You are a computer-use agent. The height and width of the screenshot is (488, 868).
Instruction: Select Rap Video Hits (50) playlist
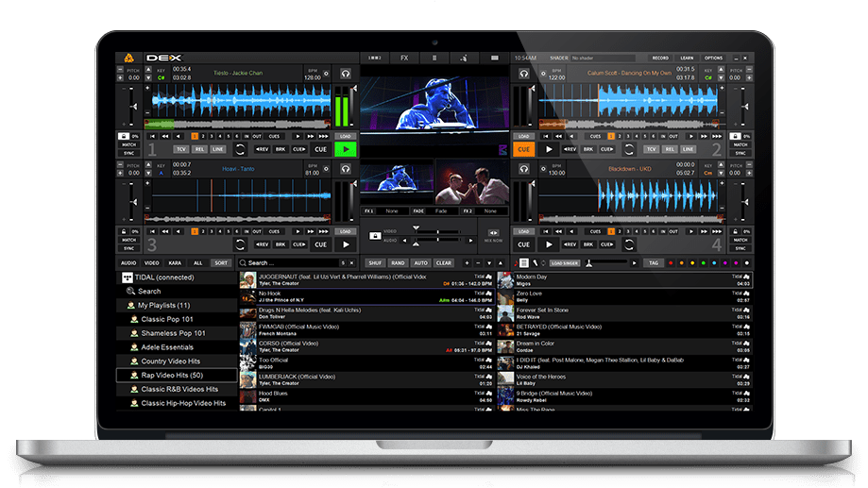(x=178, y=375)
